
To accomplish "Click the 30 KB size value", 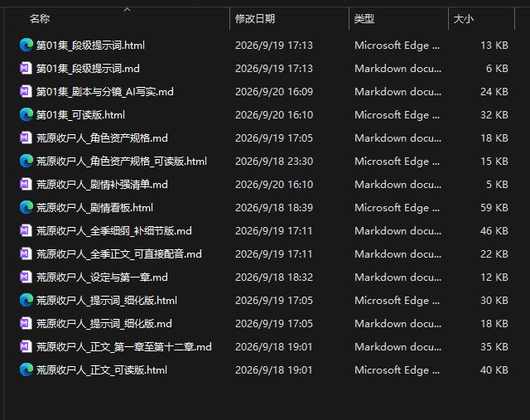I will pos(494,300).
